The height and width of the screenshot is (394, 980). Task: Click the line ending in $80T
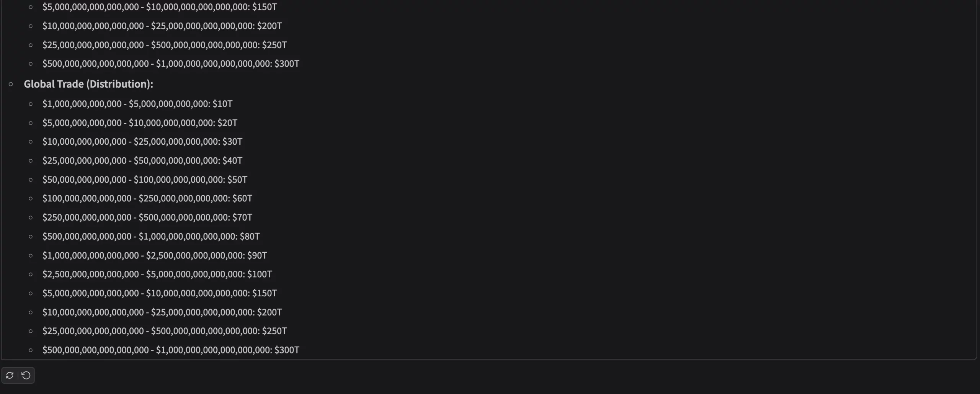151,236
